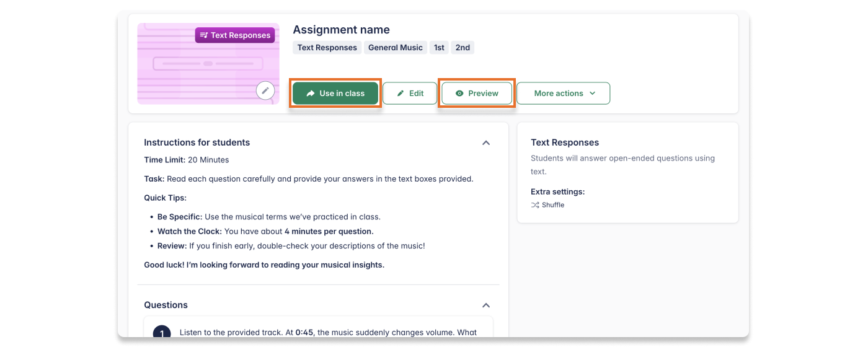Click the Text Responses heading in the side panel
Viewport: 868px width, 347px height.
(x=565, y=143)
